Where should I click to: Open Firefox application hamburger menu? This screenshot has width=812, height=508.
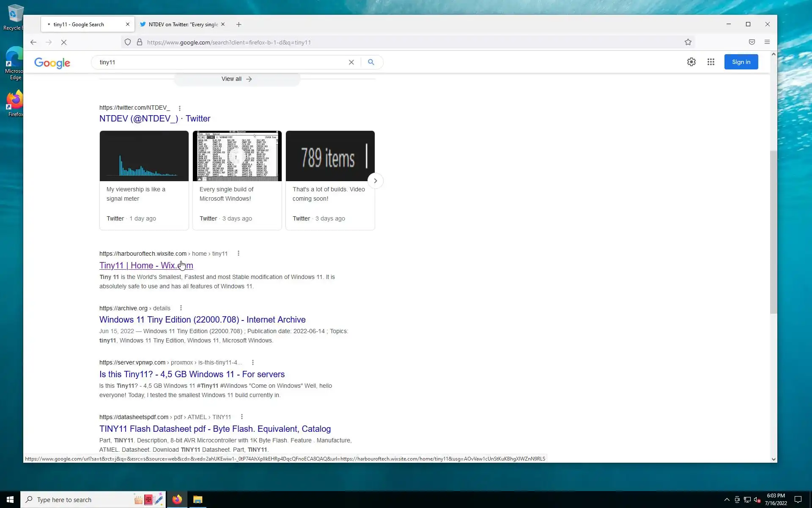(767, 42)
